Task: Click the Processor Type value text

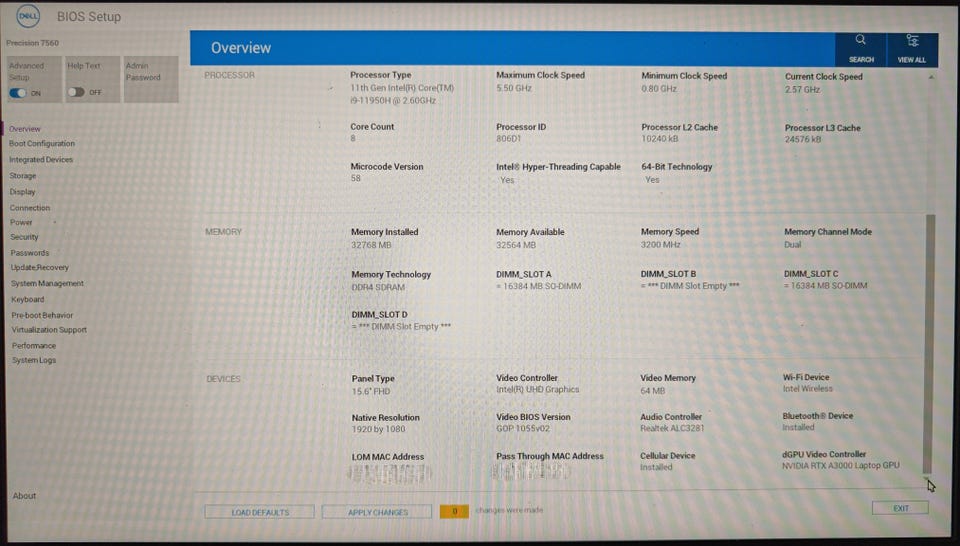Action: (402, 94)
